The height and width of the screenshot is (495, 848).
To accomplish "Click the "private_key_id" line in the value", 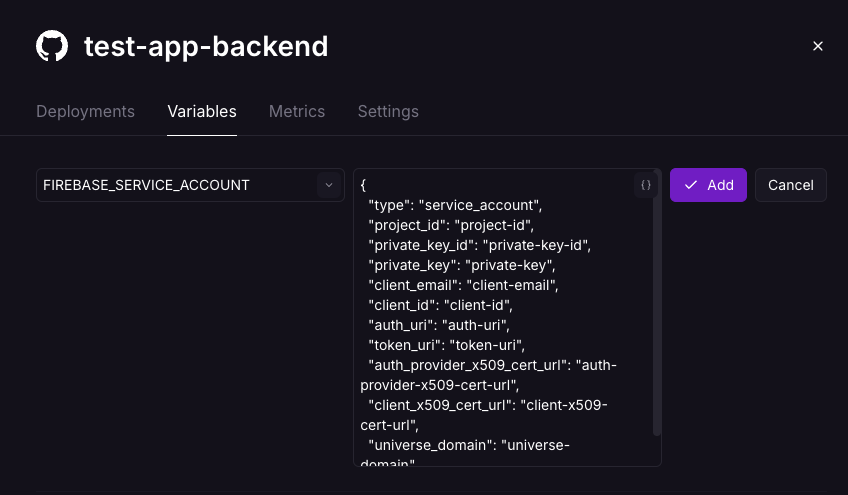I will point(480,245).
